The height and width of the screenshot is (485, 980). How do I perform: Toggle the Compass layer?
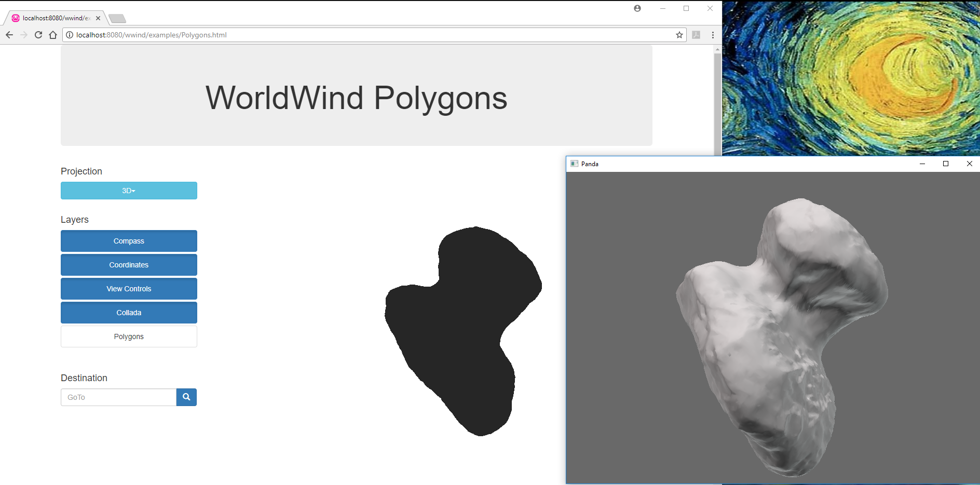click(128, 240)
